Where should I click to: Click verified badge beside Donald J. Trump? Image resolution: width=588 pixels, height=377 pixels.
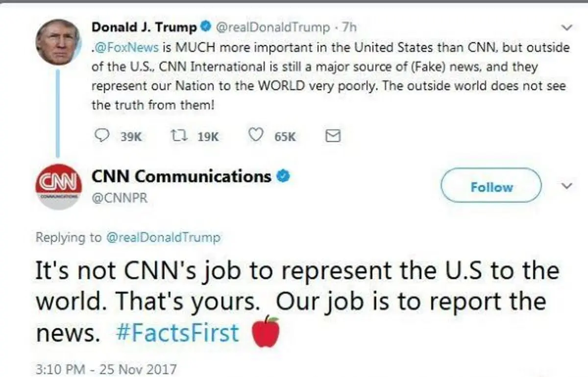coord(207,27)
